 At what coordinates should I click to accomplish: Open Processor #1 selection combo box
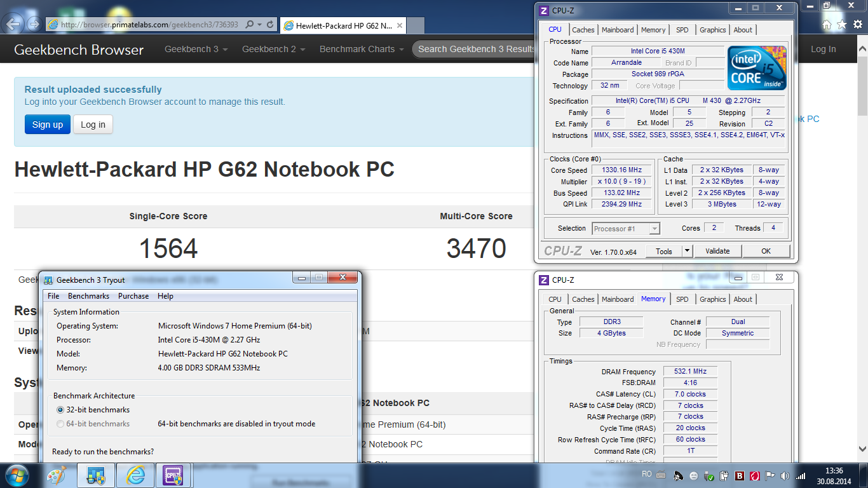627,228
